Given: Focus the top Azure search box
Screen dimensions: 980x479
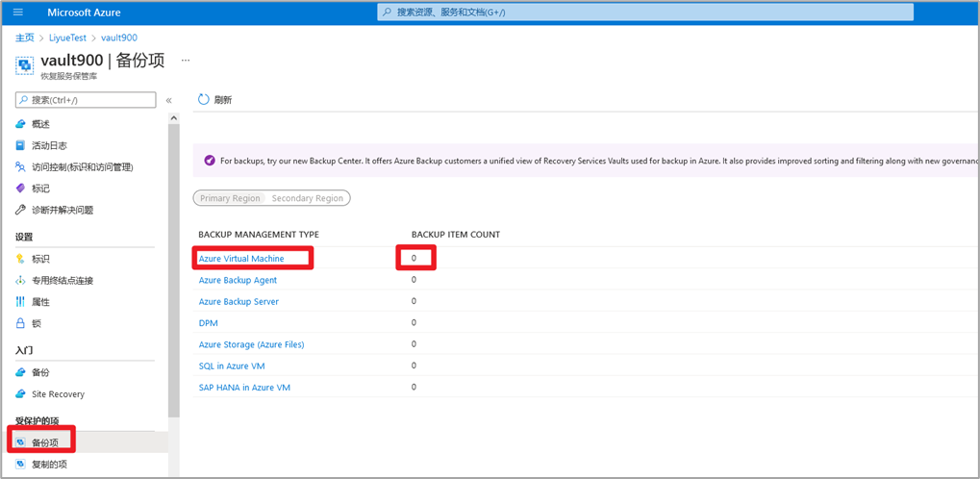Looking at the screenshot, I should point(644,13).
